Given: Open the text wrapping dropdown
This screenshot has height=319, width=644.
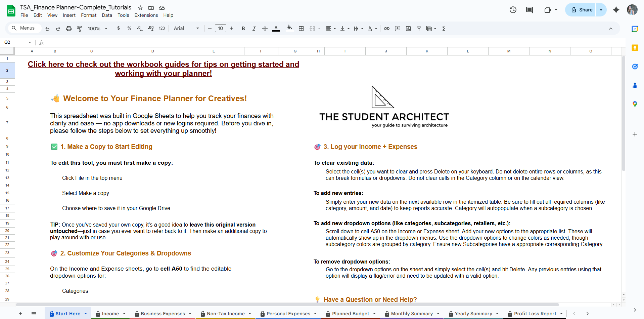Looking at the screenshot, I should tap(359, 29).
